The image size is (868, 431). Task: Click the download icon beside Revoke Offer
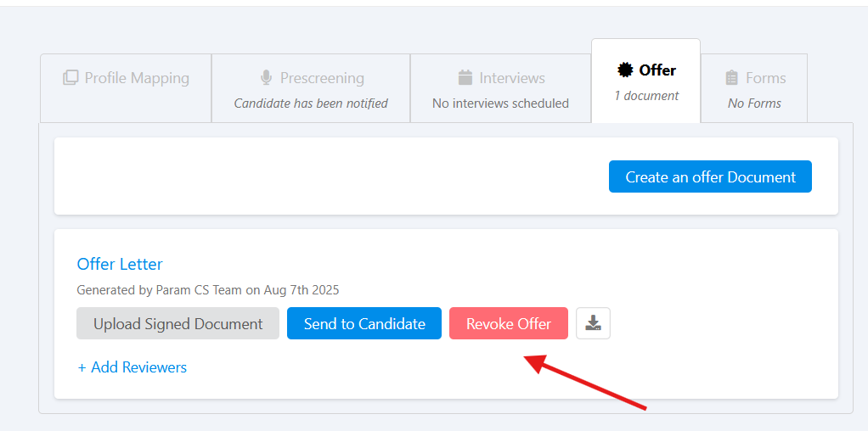(x=593, y=323)
